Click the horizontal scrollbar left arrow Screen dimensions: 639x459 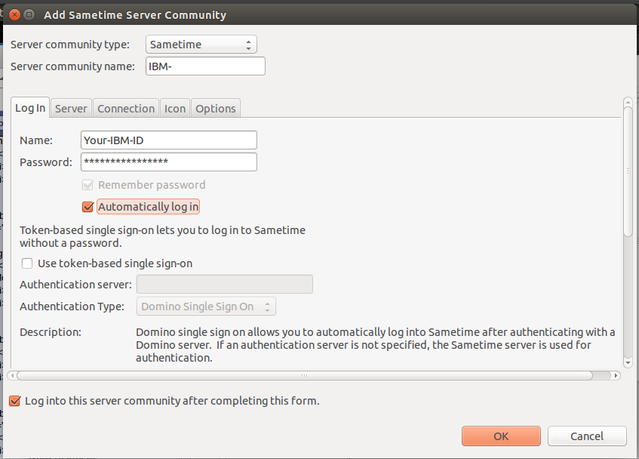point(13,375)
